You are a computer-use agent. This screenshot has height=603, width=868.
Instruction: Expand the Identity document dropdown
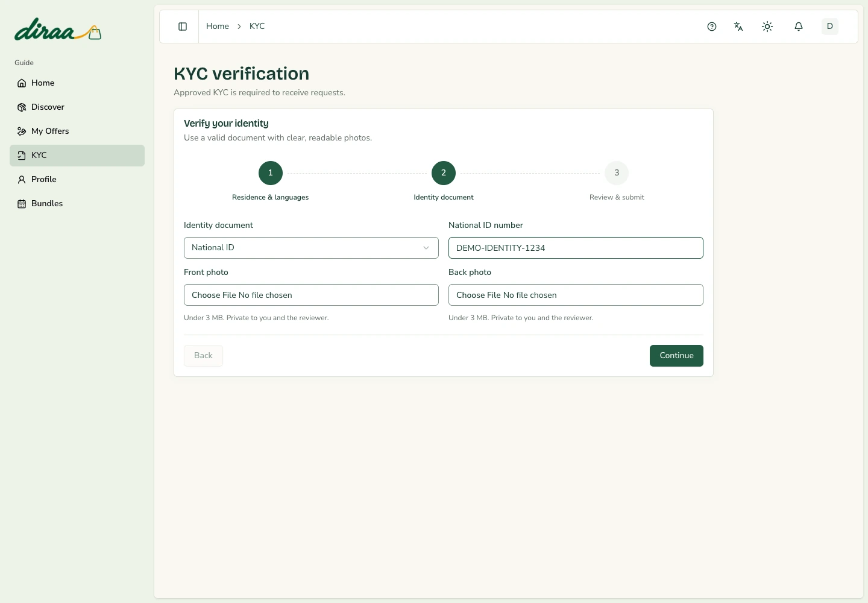[x=311, y=248]
